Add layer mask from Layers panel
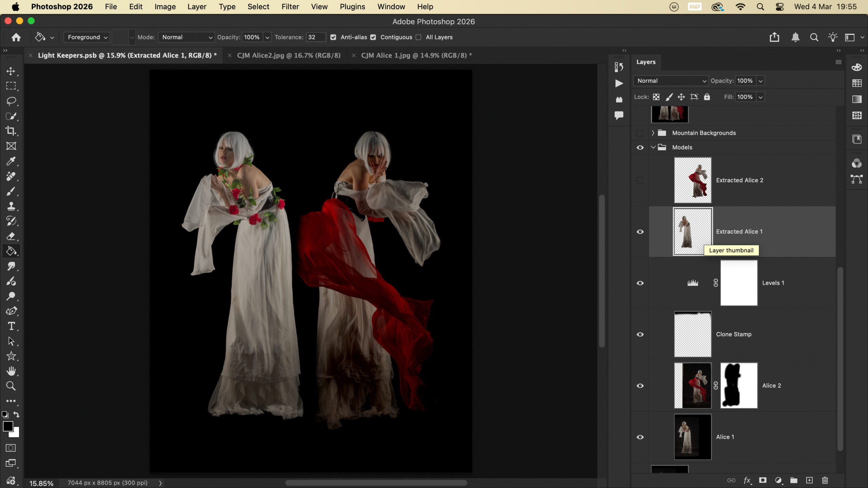868x488 pixels. click(763, 480)
